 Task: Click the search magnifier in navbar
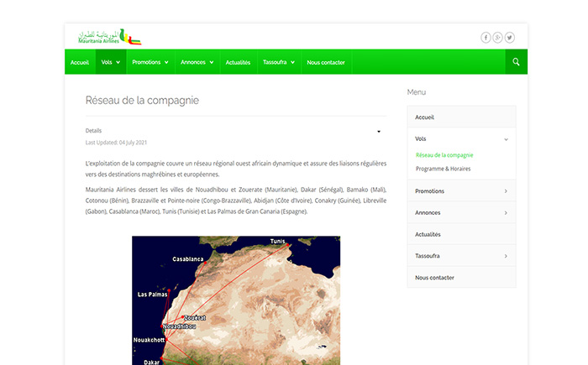coord(516,62)
